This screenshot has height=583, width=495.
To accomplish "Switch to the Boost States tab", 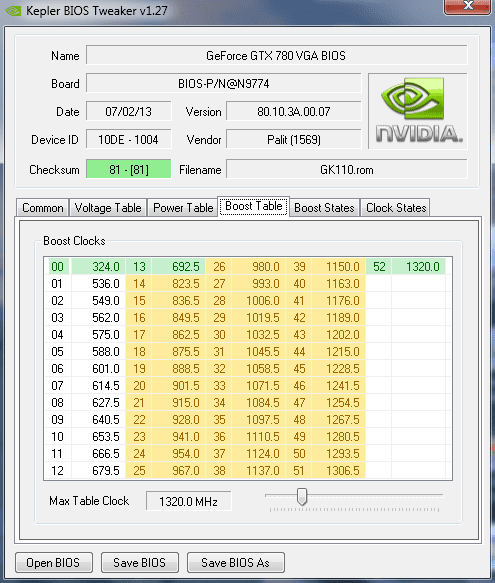I will click(324, 207).
